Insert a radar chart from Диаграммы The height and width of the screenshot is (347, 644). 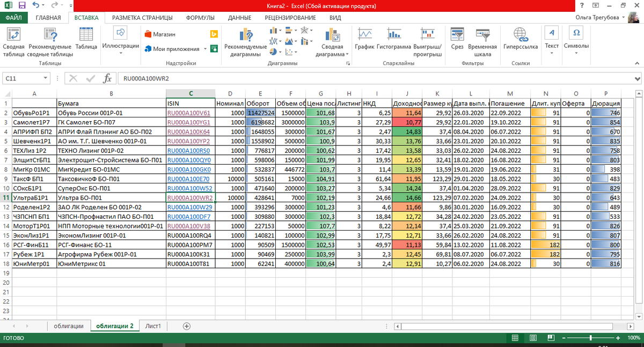pyautogui.click(x=307, y=31)
